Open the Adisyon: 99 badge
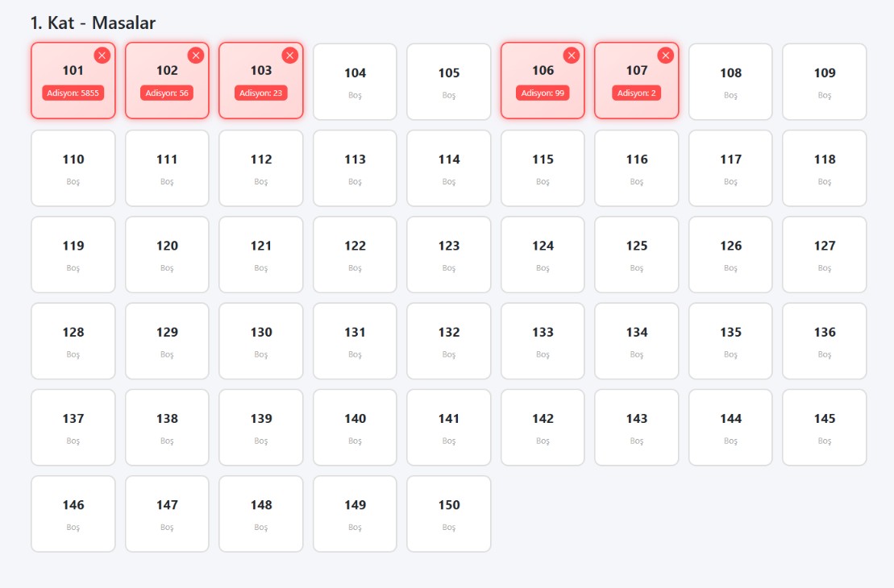This screenshot has width=894, height=588. (543, 93)
